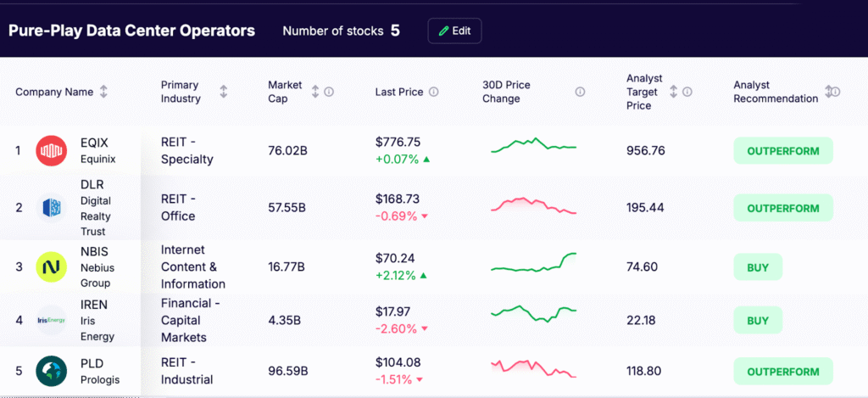Click the Nebius Group logo

[52, 266]
